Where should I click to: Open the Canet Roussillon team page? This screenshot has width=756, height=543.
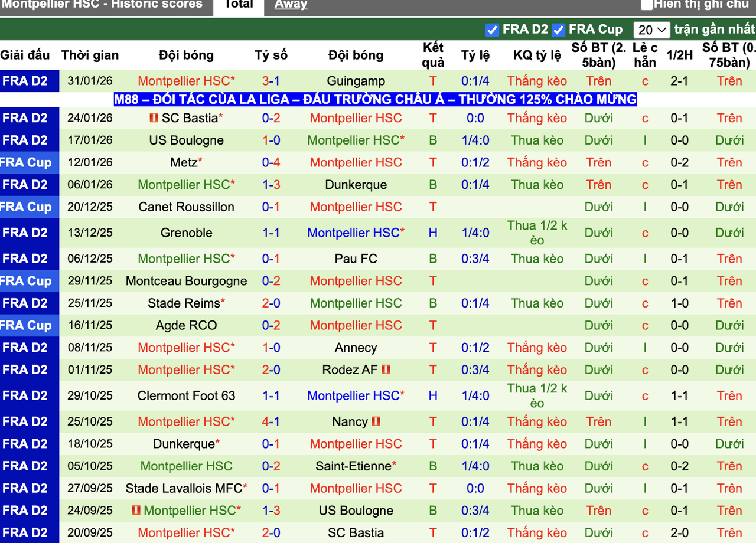coord(187,207)
